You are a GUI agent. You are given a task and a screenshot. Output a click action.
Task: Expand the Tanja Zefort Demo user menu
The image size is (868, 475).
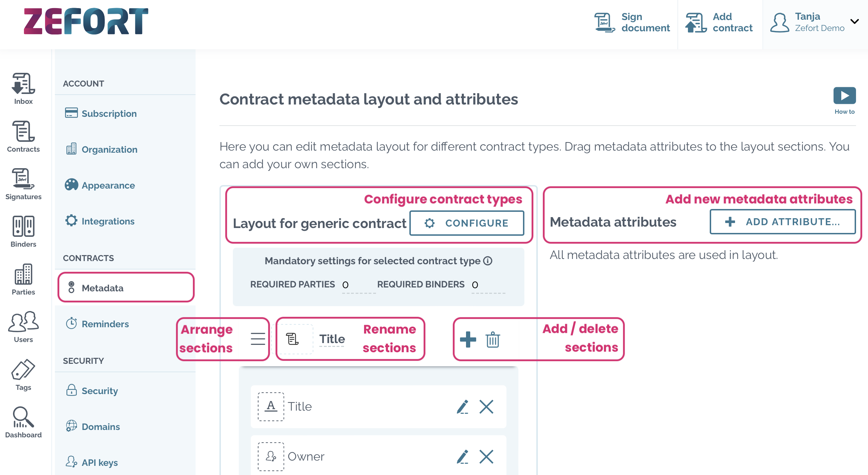(x=854, y=22)
